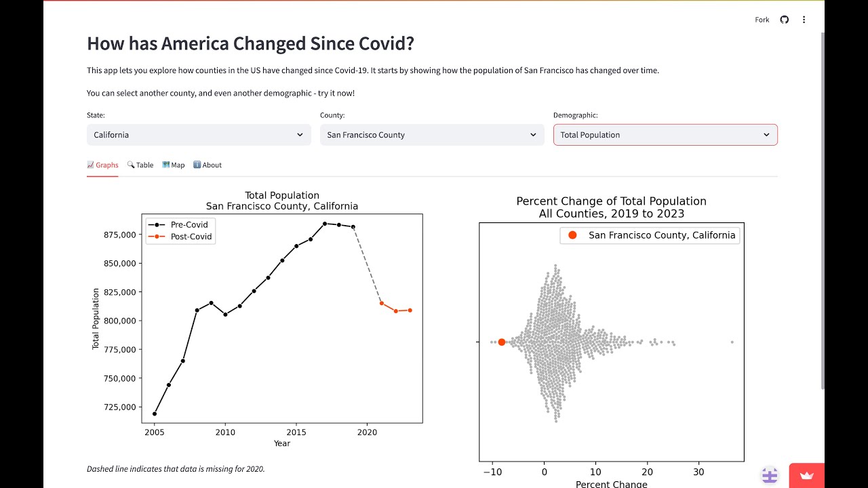Click the heading How has America Changed Since Covid?
Screen dimensions: 868x488
pyautogui.click(x=250, y=43)
